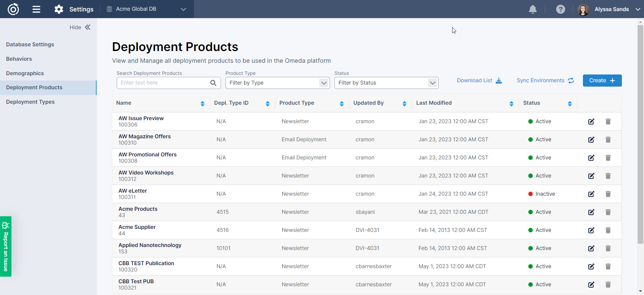Click the Omeda logo icon
Viewport: 644px width, 295px height.
pyautogui.click(x=13, y=9)
